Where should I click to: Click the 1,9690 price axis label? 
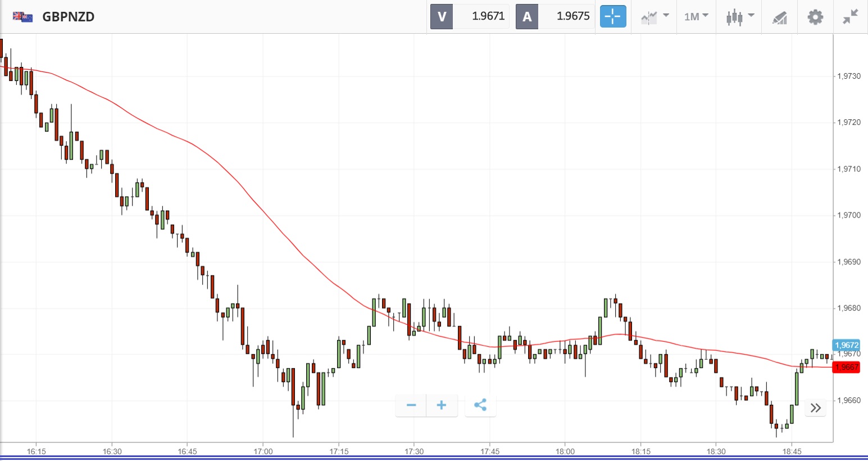click(848, 261)
